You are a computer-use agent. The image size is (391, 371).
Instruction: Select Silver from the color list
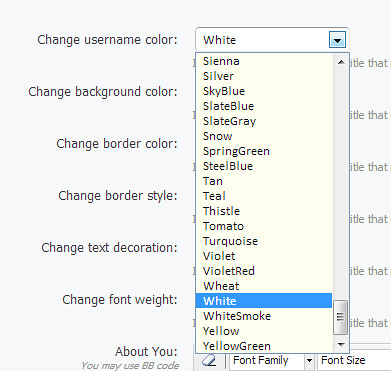pyautogui.click(x=264, y=76)
